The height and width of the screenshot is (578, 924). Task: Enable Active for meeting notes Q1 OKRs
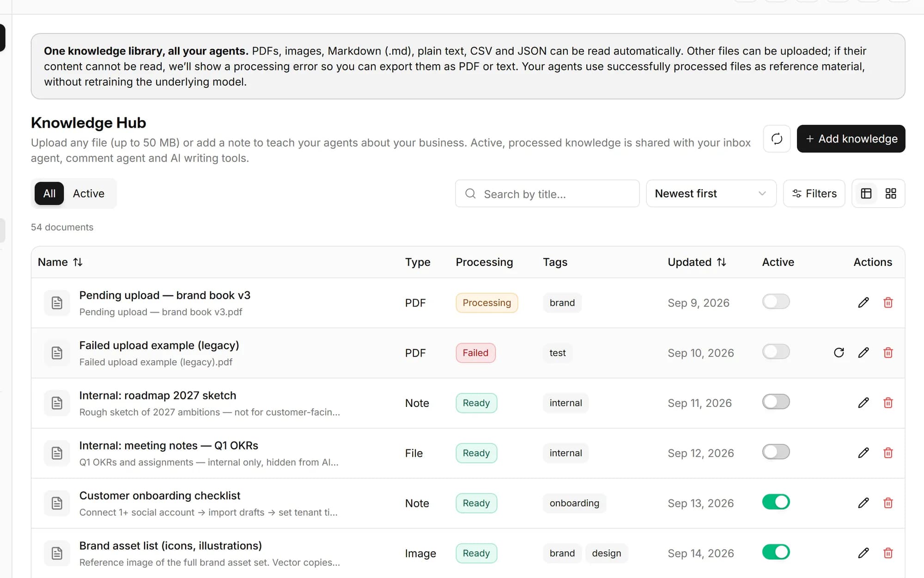point(776,452)
